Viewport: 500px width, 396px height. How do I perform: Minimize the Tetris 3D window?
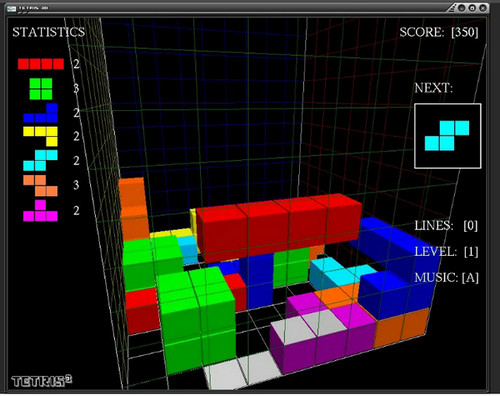(x=461, y=8)
